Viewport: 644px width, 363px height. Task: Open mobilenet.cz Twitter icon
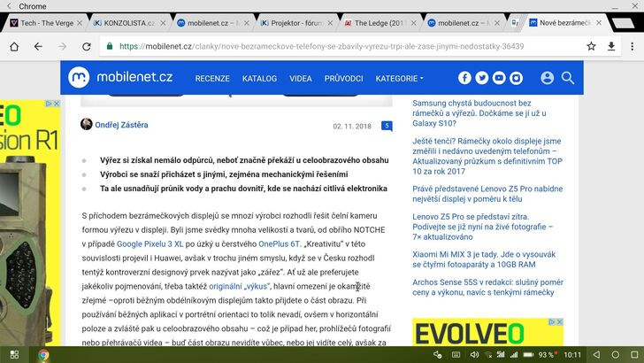pos(482,78)
